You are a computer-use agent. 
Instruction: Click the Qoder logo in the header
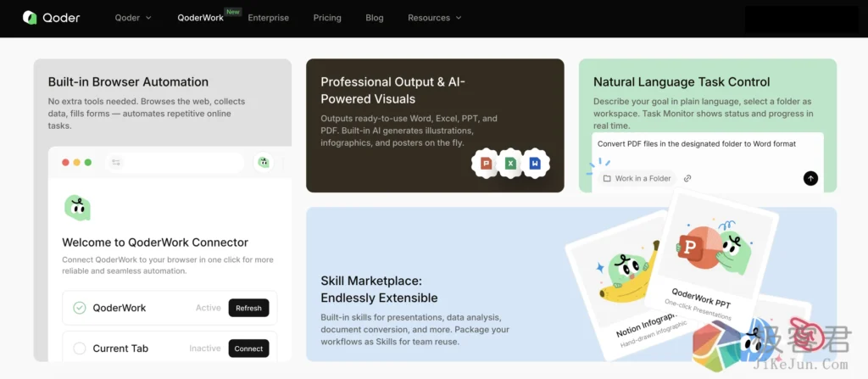(x=51, y=18)
